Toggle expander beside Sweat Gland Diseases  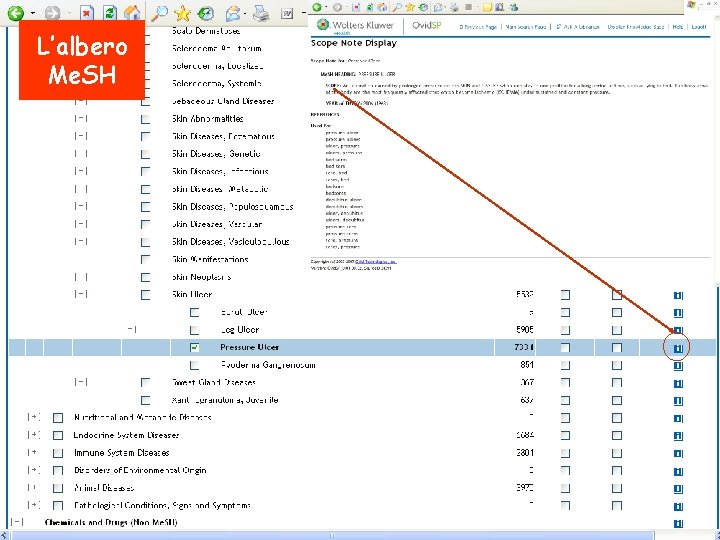[x=81, y=382]
